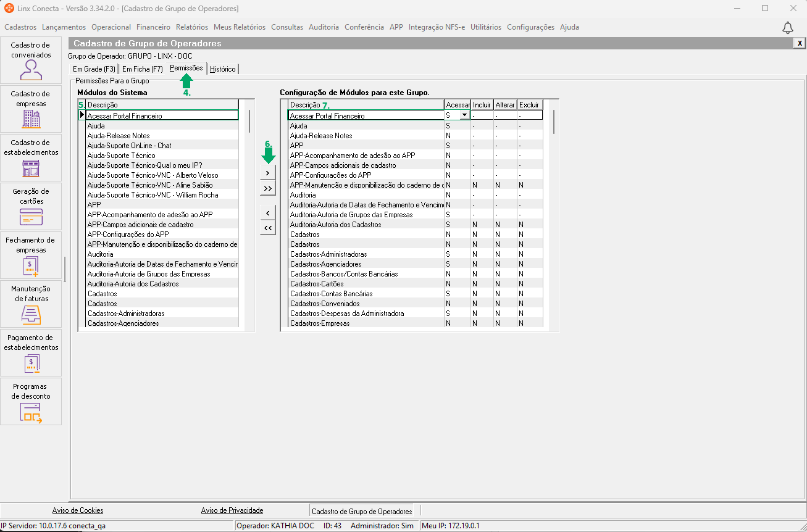
Task: Open the Relatórios menu
Action: coord(192,27)
